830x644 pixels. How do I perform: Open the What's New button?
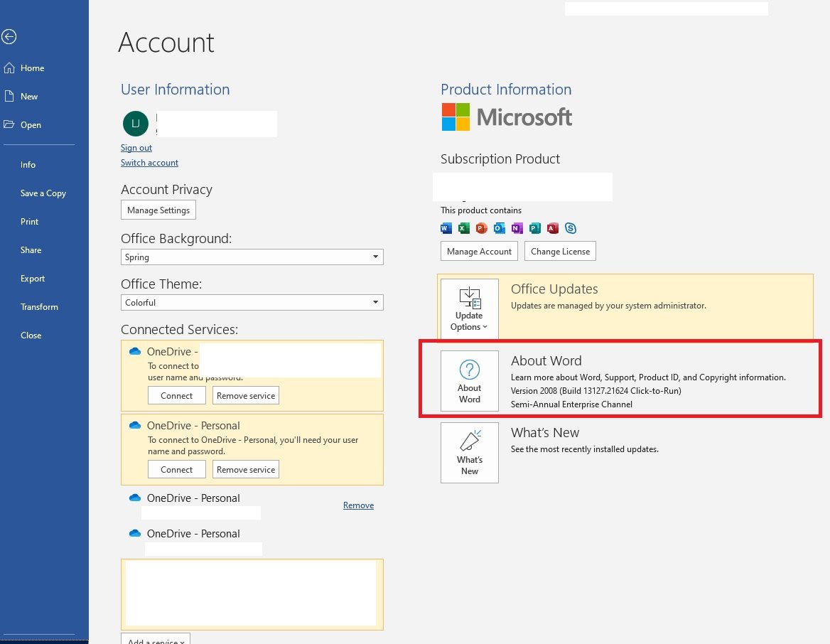[470, 453]
